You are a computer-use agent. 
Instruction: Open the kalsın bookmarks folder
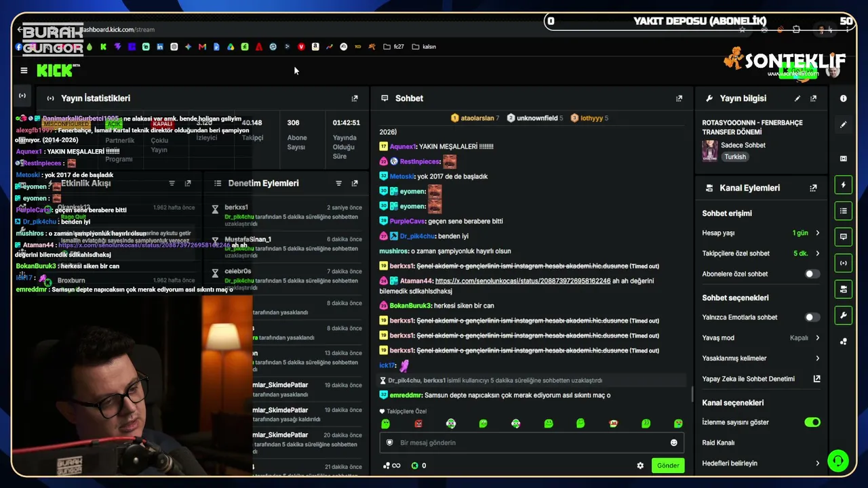pyautogui.click(x=424, y=47)
